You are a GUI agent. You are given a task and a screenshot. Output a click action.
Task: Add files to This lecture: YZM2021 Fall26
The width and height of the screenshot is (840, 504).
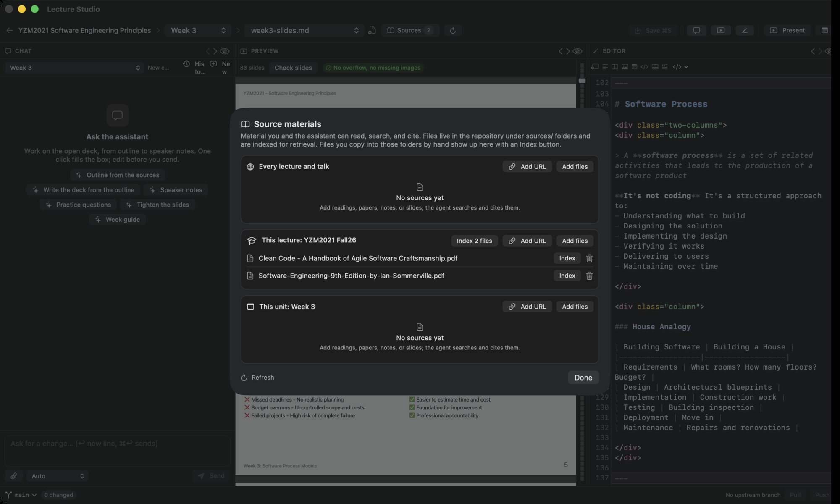click(x=575, y=241)
